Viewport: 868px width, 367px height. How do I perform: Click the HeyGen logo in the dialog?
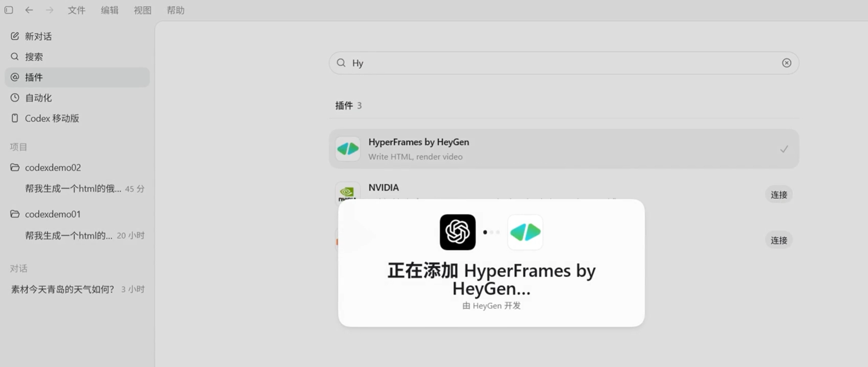coord(525,232)
